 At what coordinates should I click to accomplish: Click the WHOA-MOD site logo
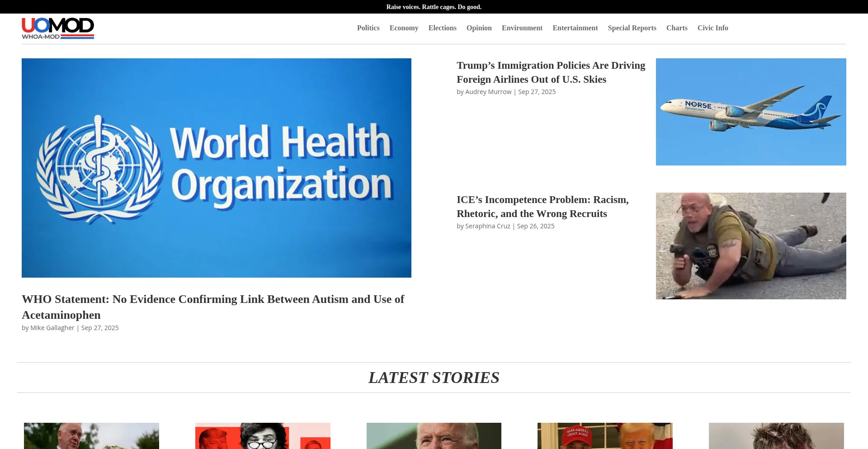pyautogui.click(x=58, y=28)
